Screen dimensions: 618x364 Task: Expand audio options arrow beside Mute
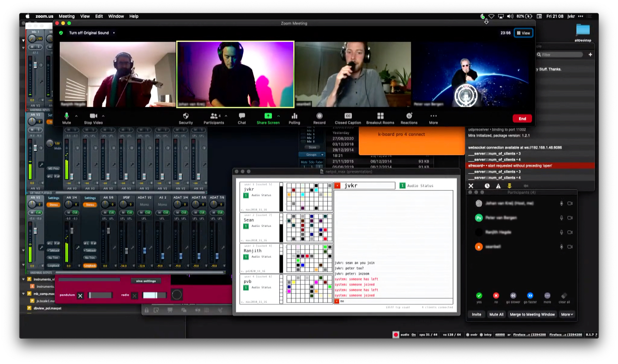pyautogui.click(x=76, y=116)
